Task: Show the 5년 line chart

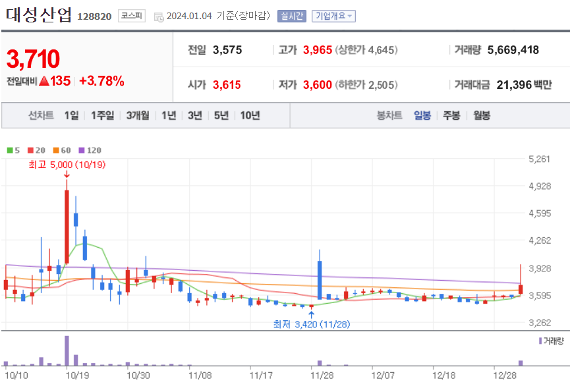Action: point(221,115)
